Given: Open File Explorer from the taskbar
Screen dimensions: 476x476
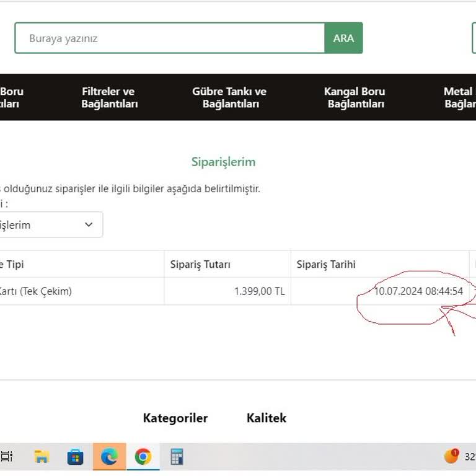Looking at the screenshot, I should (42, 457).
